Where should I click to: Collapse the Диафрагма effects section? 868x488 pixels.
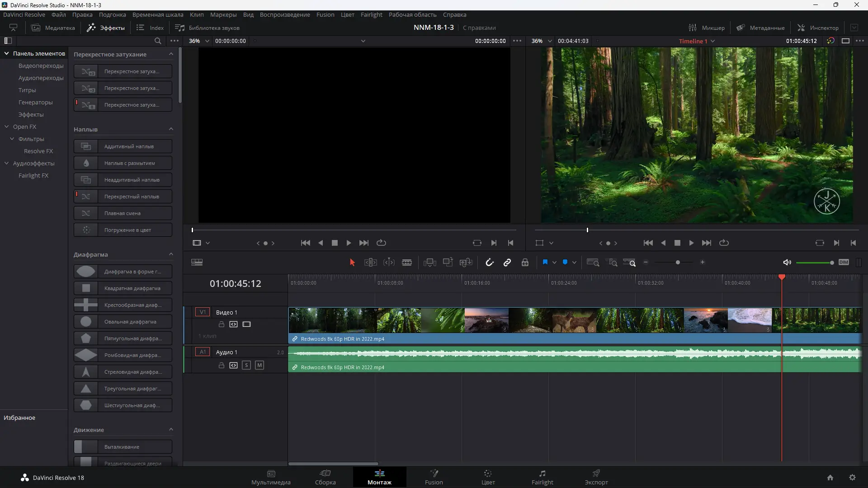tap(171, 254)
